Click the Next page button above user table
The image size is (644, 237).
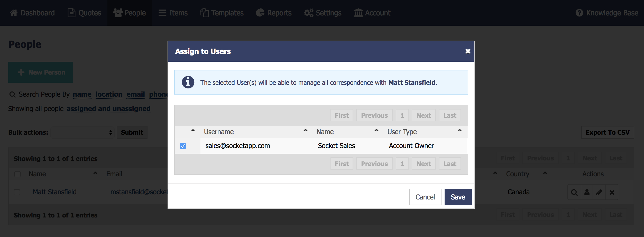424,115
